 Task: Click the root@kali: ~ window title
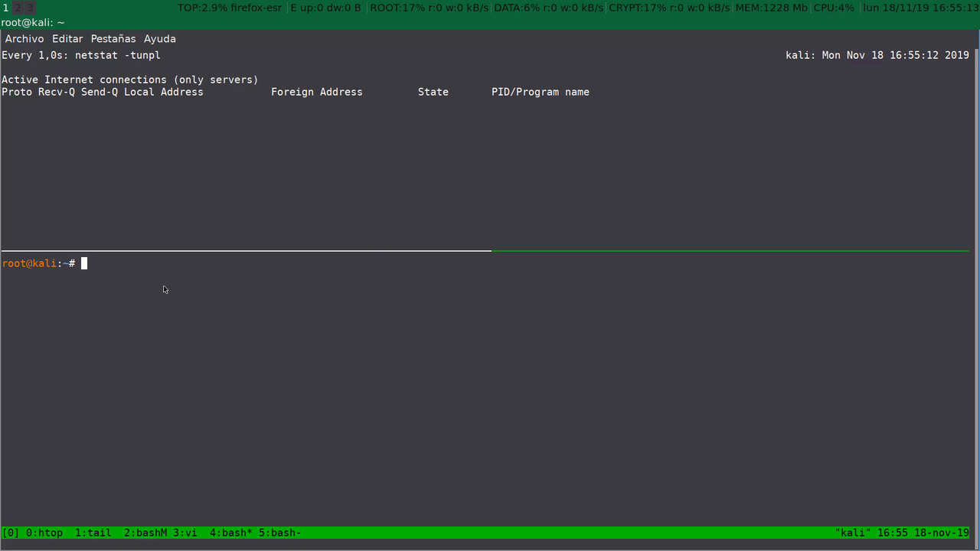point(33,23)
